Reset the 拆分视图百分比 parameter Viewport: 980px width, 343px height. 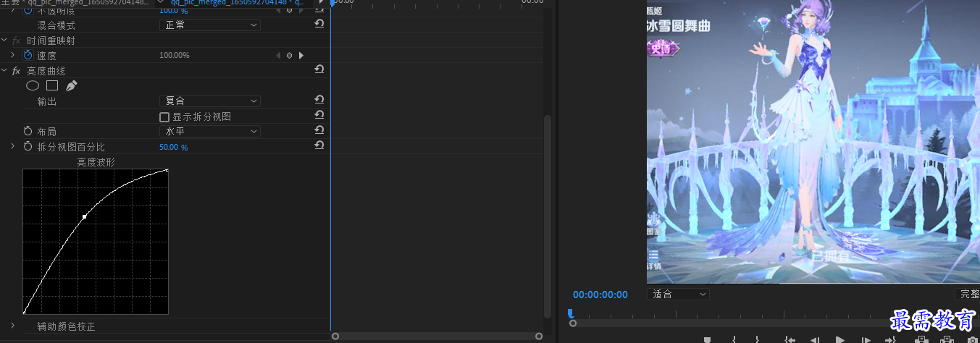click(x=319, y=146)
